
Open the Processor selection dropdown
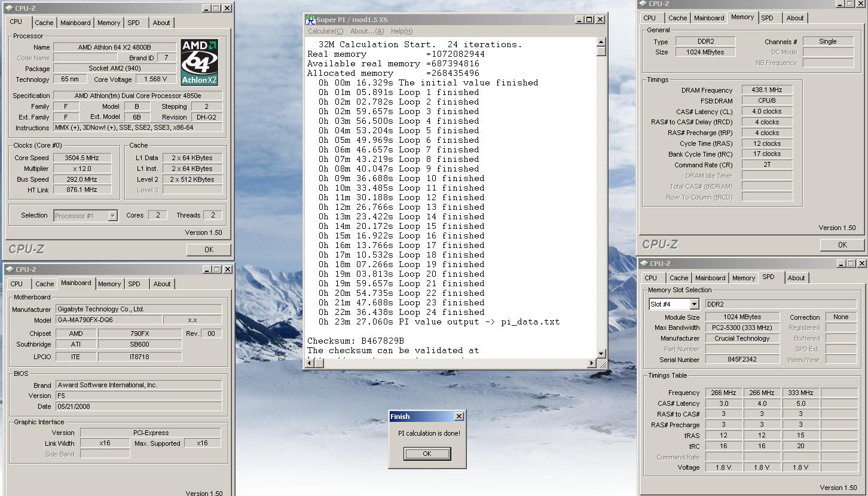(x=112, y=216)
